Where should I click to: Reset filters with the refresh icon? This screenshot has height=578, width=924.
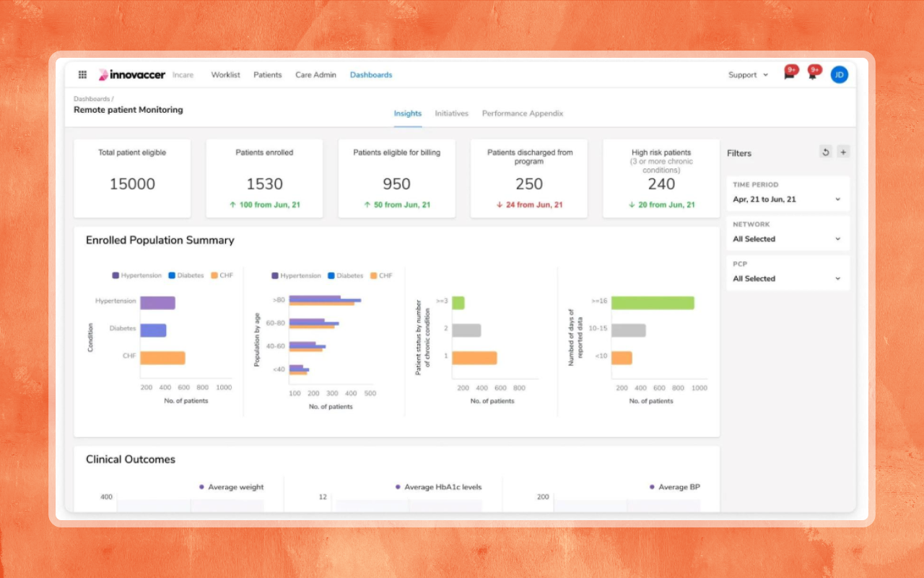click(826, 152)
